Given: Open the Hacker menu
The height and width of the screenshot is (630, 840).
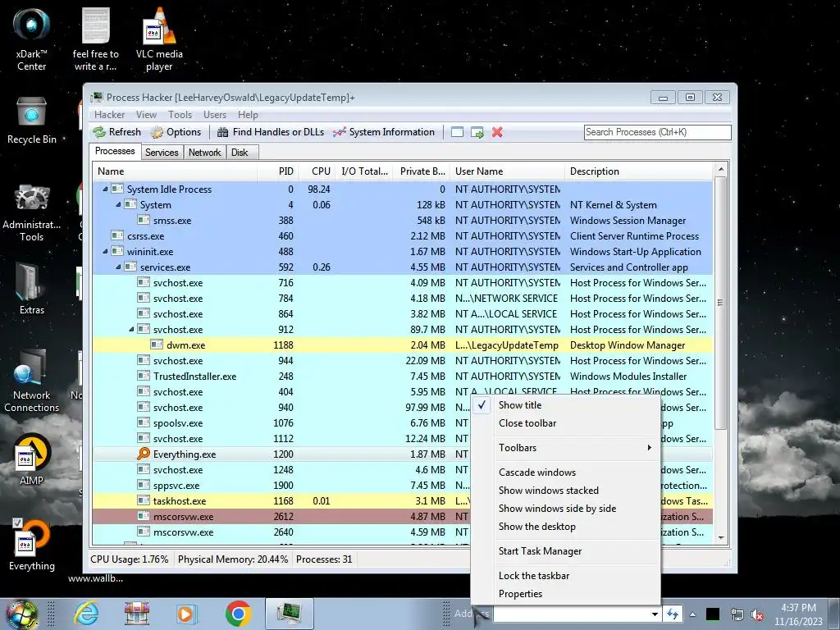Looking at the screenshot, I should [109, 115].
